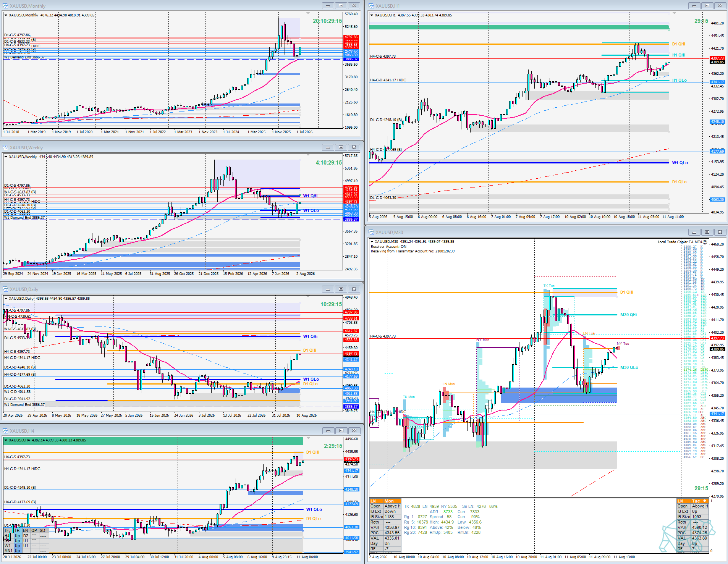The image size is (728, 564).
Task: Click the blue 4341.17 price tag on H1 axis
Action: point(717,82)
